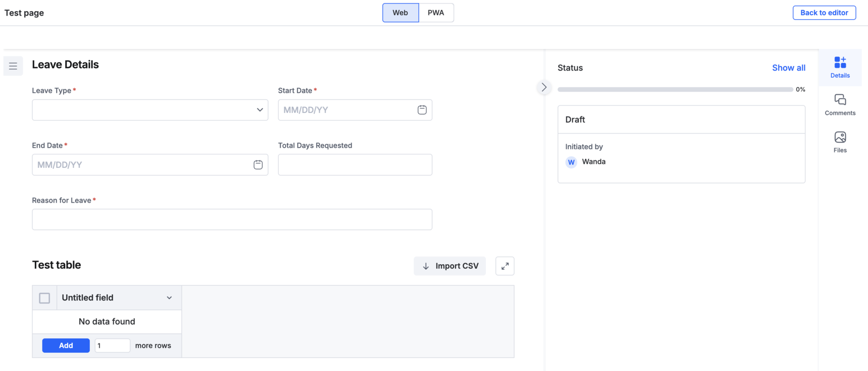Expand the Leave Type dropdown
The width and height of the screenshot is (868, 371).
click(x=150, y=110)
